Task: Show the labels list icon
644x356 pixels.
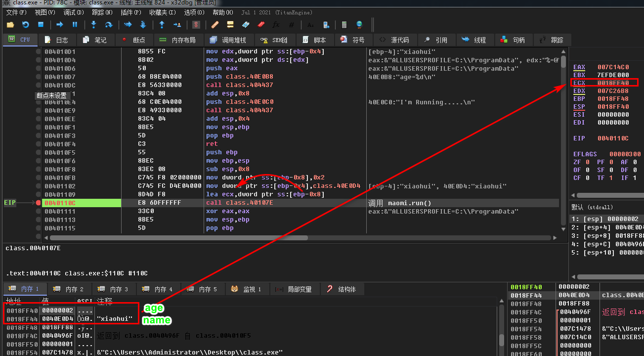Action: [x=246, y=24]
